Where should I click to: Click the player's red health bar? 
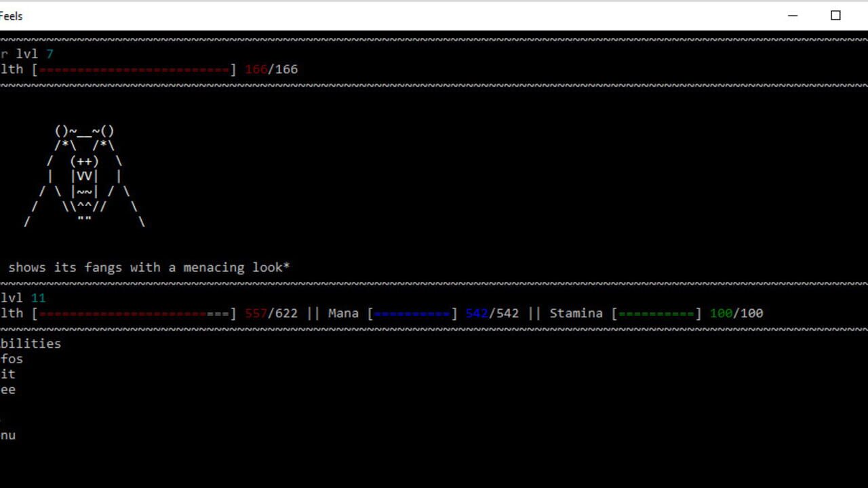point(134,313)
